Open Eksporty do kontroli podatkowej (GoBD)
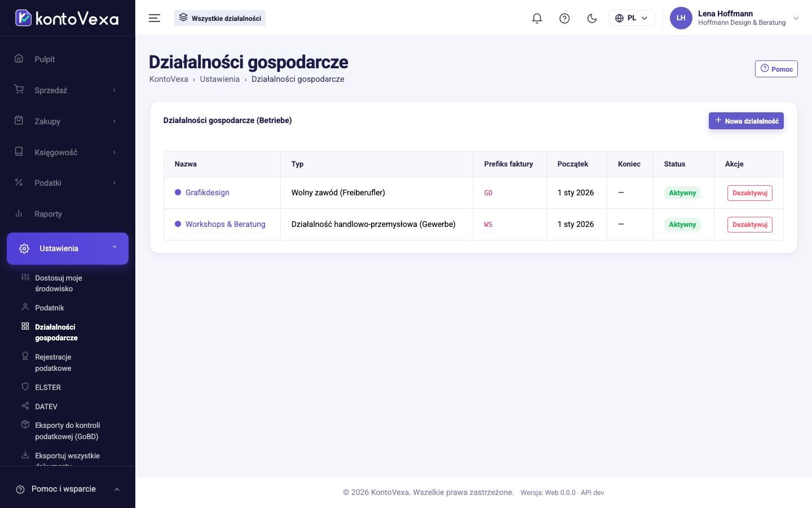 67,431
